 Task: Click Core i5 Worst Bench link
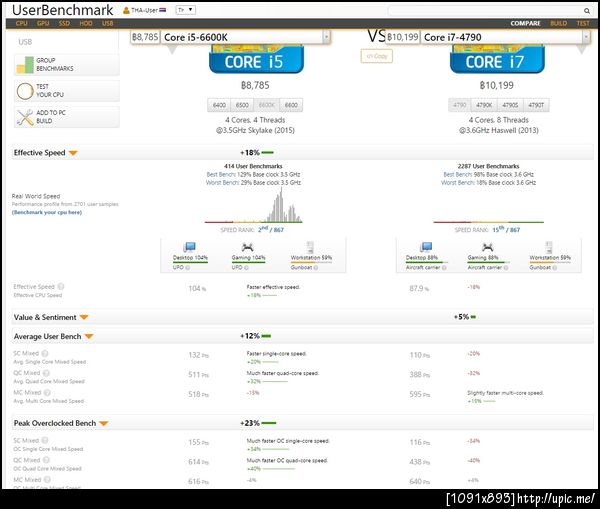[x=222, y=183]
